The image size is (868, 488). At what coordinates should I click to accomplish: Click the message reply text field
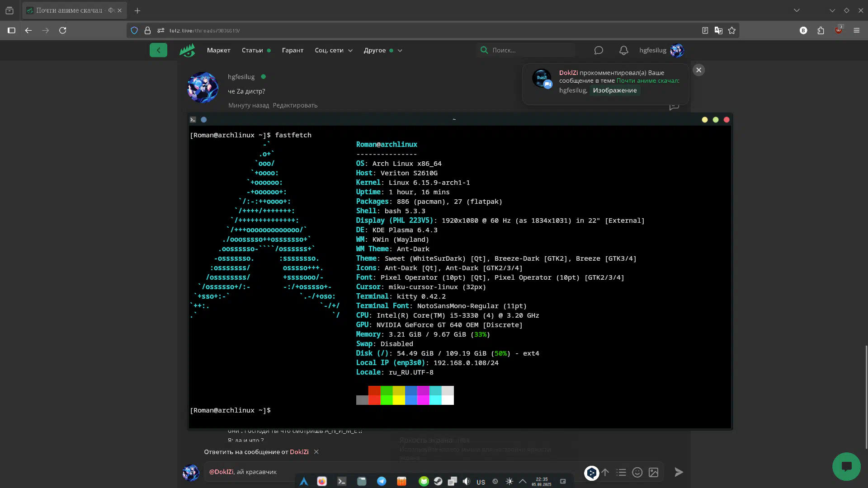click(x=393, y=472)
